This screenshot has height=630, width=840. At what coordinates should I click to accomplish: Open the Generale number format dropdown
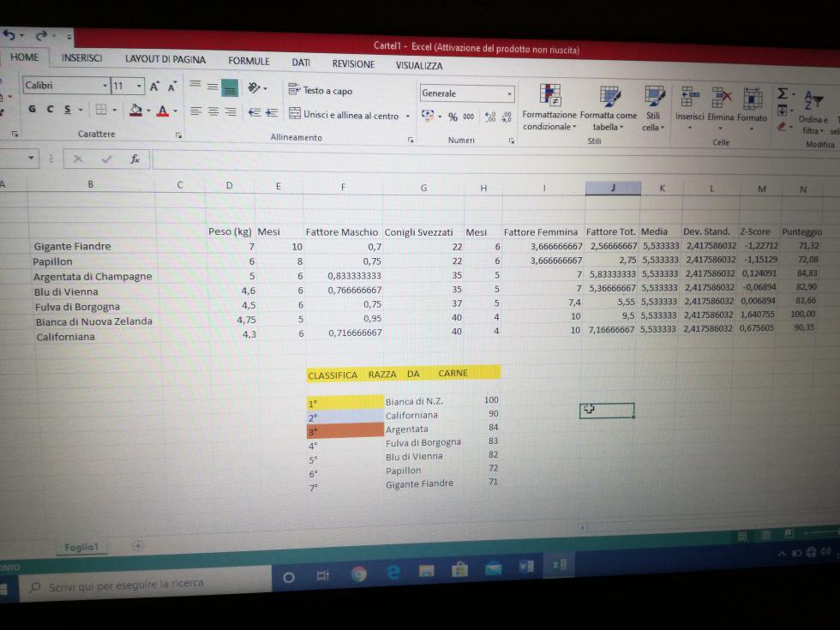[509, 93]
